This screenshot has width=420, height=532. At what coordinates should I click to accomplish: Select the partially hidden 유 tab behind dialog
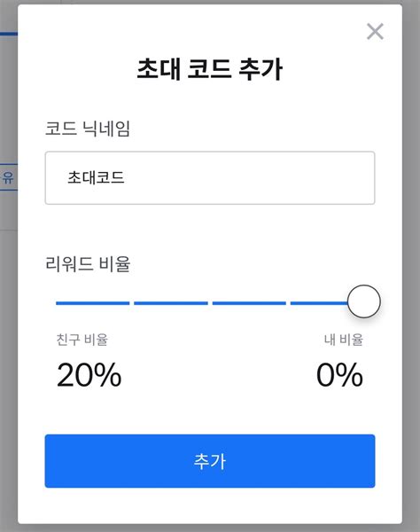pos(9,177)
